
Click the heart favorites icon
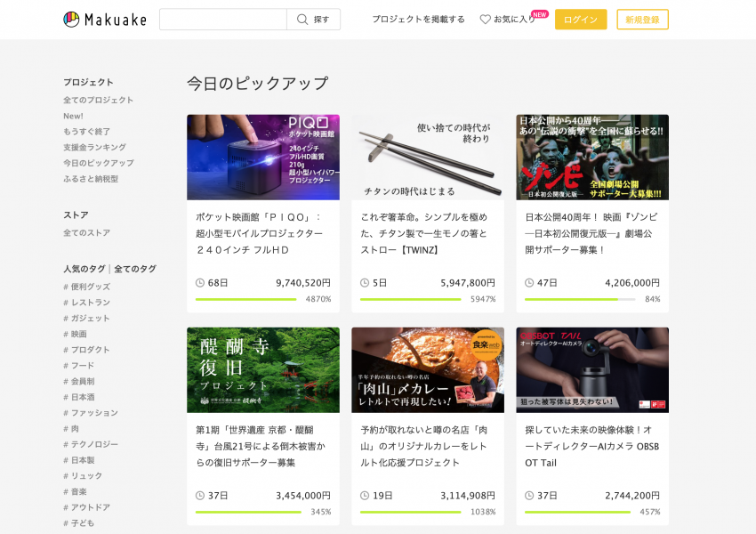[x=485, y=20]
